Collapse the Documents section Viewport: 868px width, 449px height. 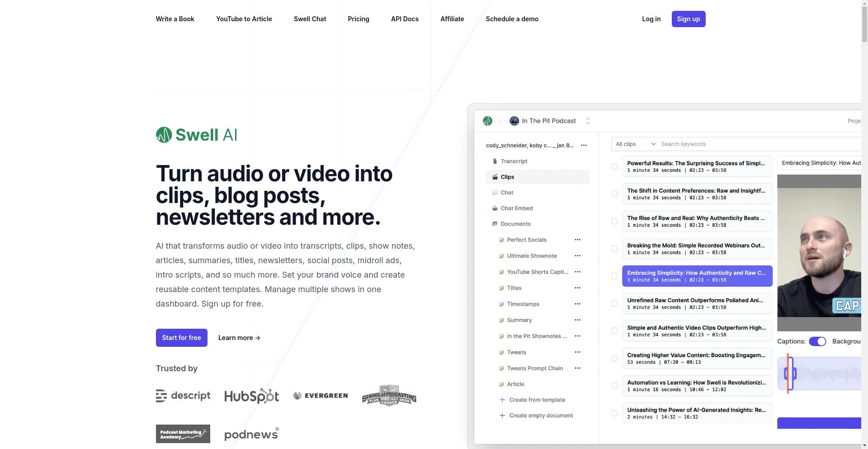[515, 224]
